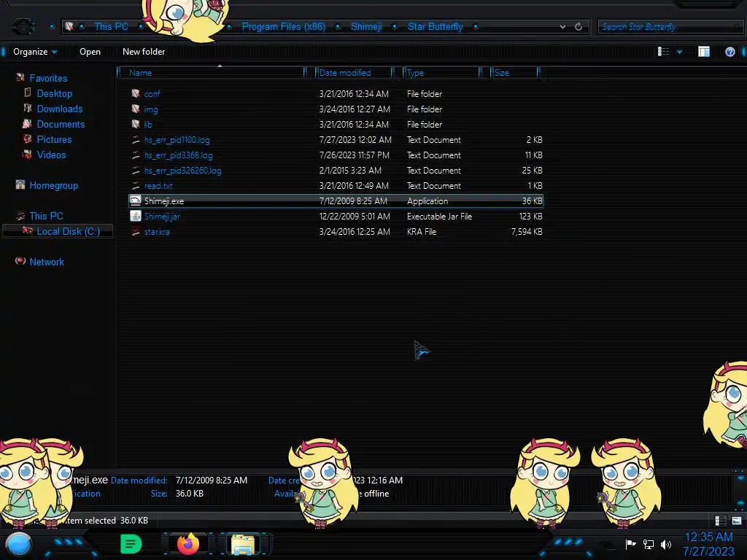Open Network in the navigation pane
Screen dimensions: 747x560
(47, 262)
